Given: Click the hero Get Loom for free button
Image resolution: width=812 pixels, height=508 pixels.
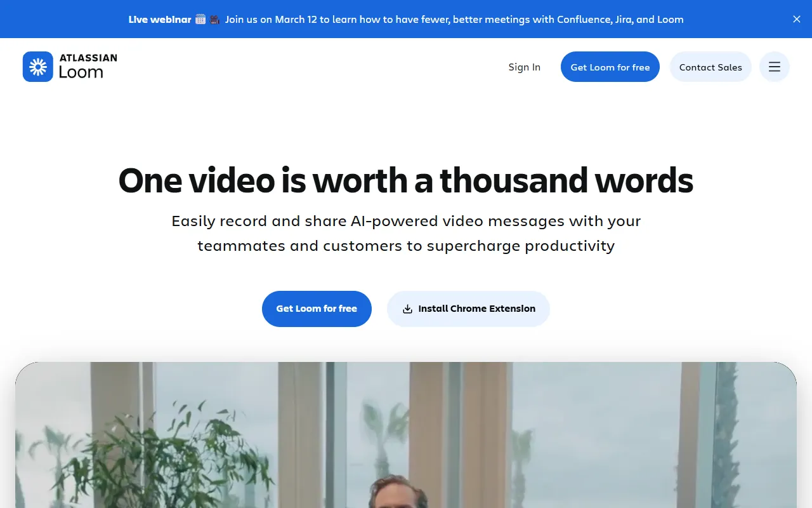Looking at the screenshot, I should coord(317,309).
